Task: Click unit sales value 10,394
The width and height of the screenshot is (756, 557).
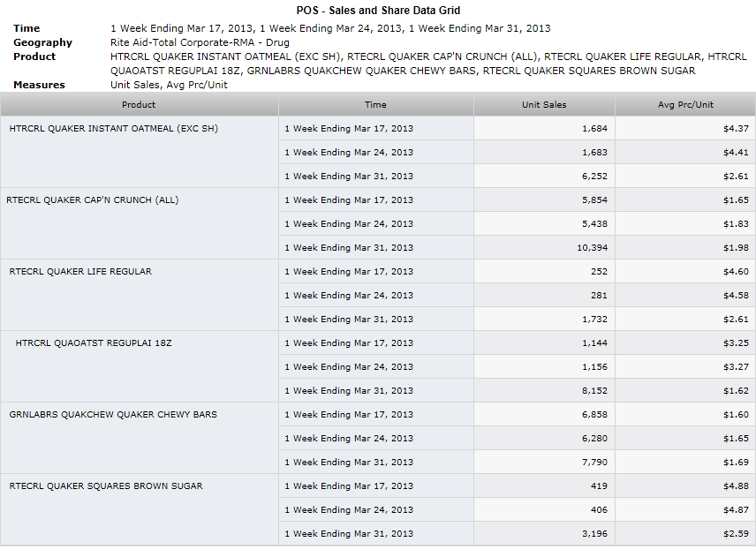Action: click(592, 248)
